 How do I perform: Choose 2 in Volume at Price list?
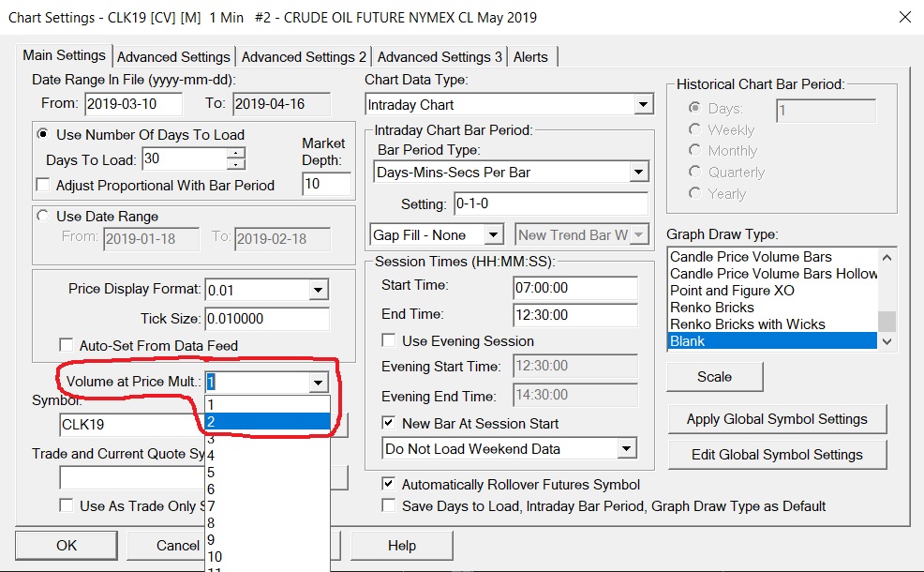pyautogui.click(x=267, y=421)
